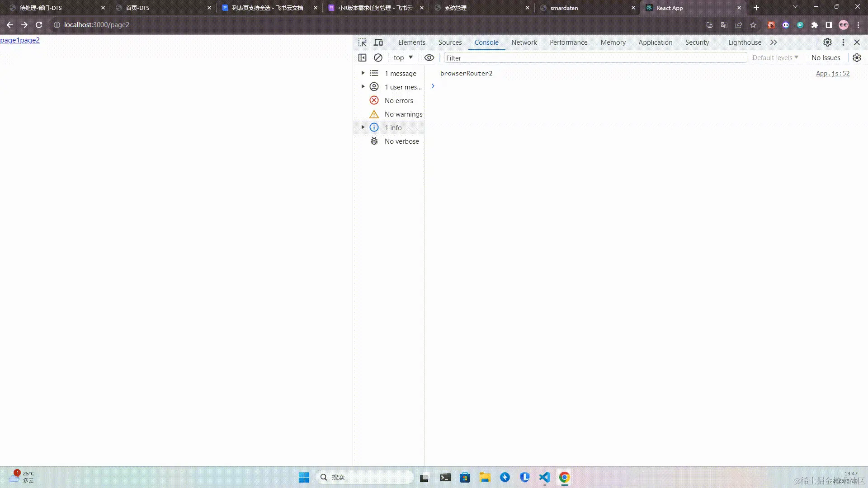Toggle the device emulation toolbar
868x488 pixels.
click(x=378, y=42)
